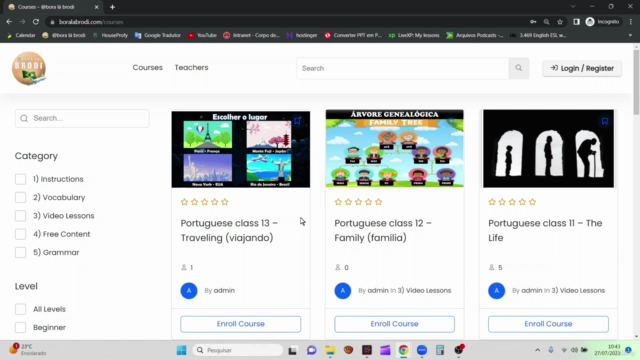Image resolution: width=640 pixels, height=360 pixels.
Task: Click the admin avatar on class 13 card
Action: (x=189, y=291)
